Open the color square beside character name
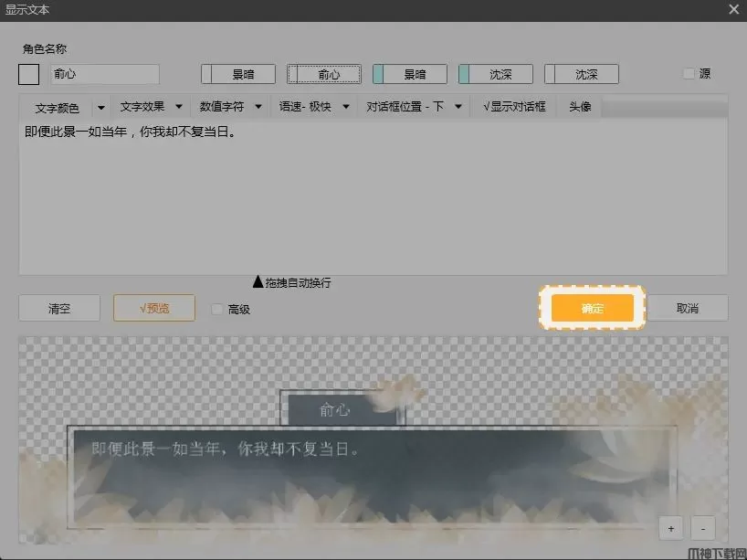 pyautogui.click(x=29, y=74)
